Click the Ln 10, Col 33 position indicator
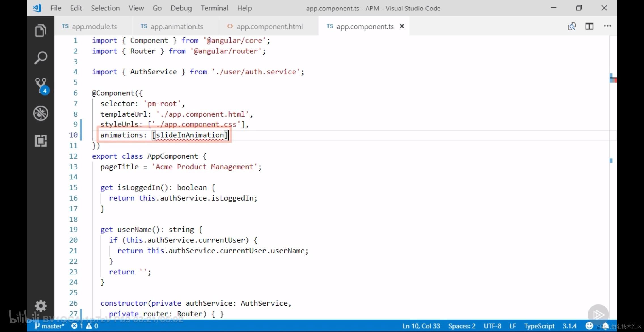The height and width of the screenshot is (332, 644). pyautogui.click(x=421, y=326)
